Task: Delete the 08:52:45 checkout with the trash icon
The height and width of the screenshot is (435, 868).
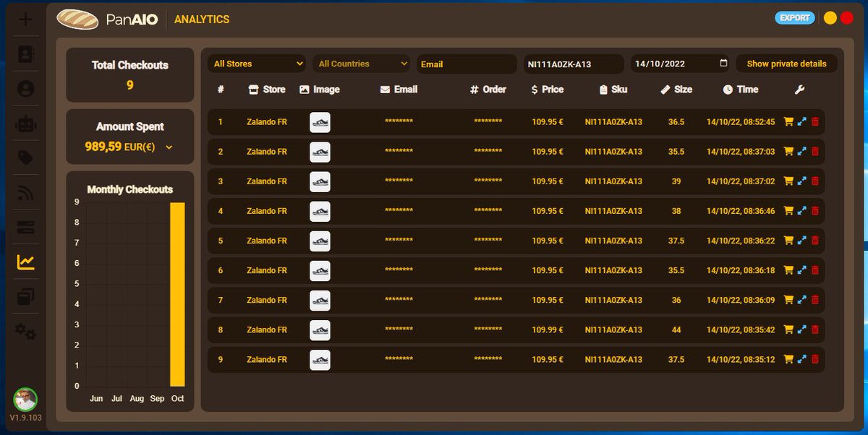Action: click(814, 122)
